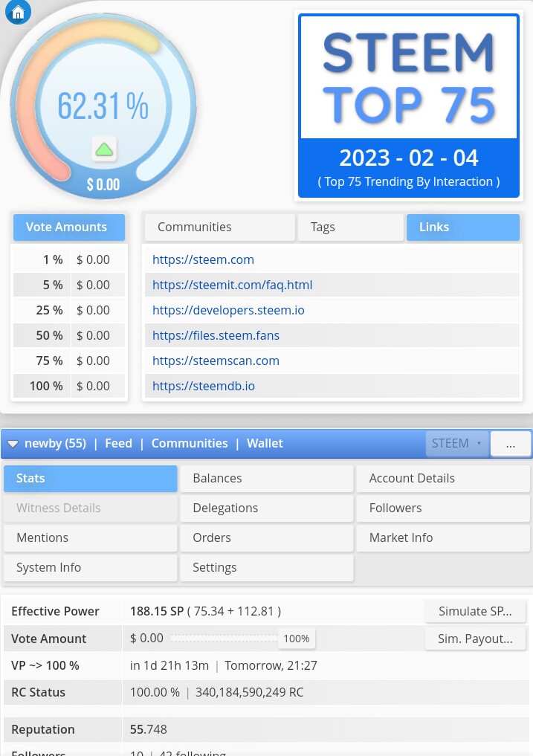Click the 1 % vote amount row
This screenshot has height=756, width=533.
pyautogui.click(x=69, y=259)
